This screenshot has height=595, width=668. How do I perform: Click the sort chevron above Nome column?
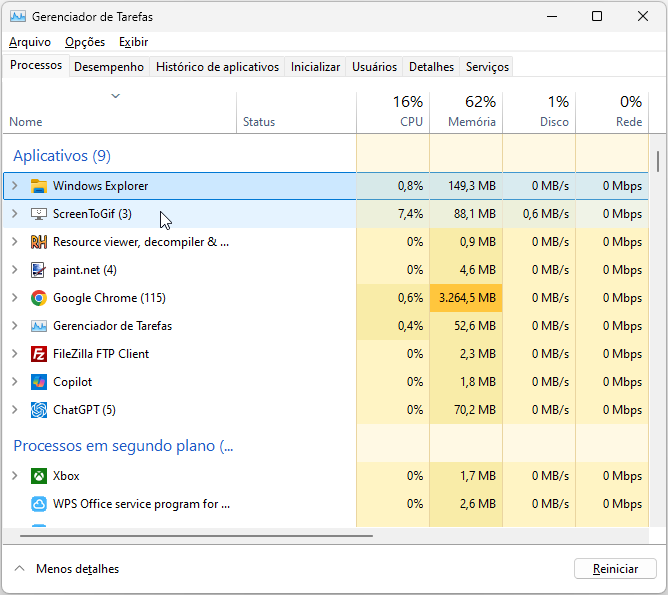pyautogui.click(x=115, y=96)
